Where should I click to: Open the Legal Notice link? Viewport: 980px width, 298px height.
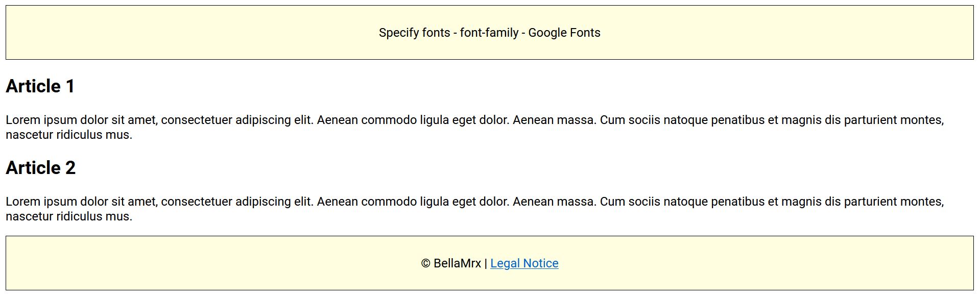(x=524, y=263)
